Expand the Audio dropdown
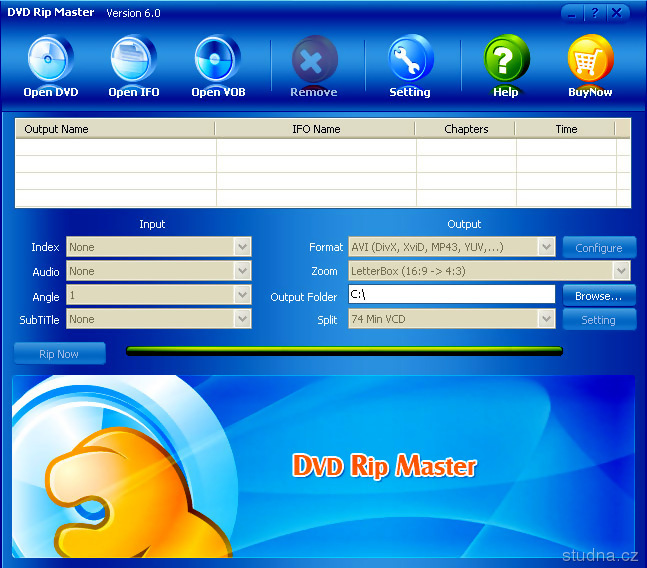The height and width of the screenshot is (568, 647). click(x=242, y=271)
